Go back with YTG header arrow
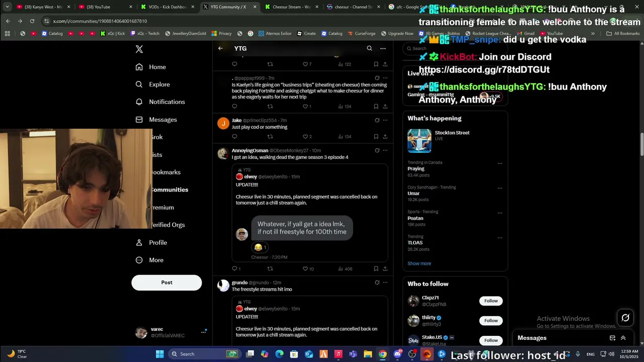This screenshot has width=644, height=362. pos(220,48)
